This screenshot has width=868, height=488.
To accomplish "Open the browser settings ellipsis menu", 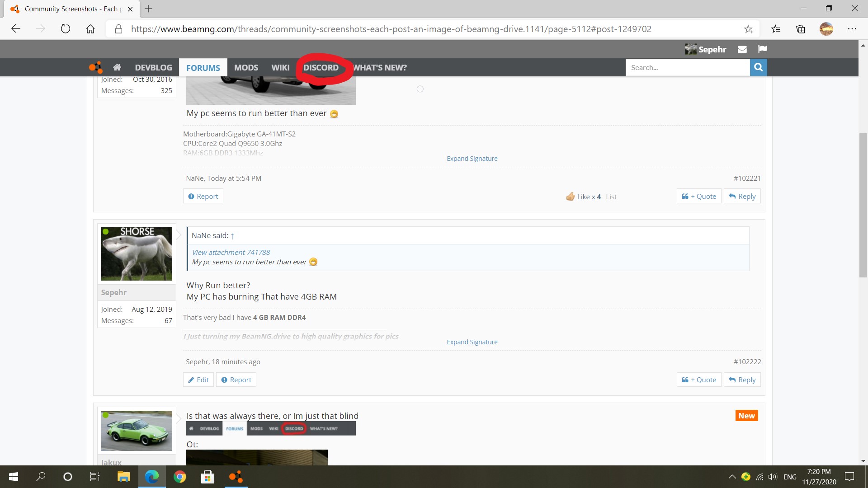I will [852, 29].
